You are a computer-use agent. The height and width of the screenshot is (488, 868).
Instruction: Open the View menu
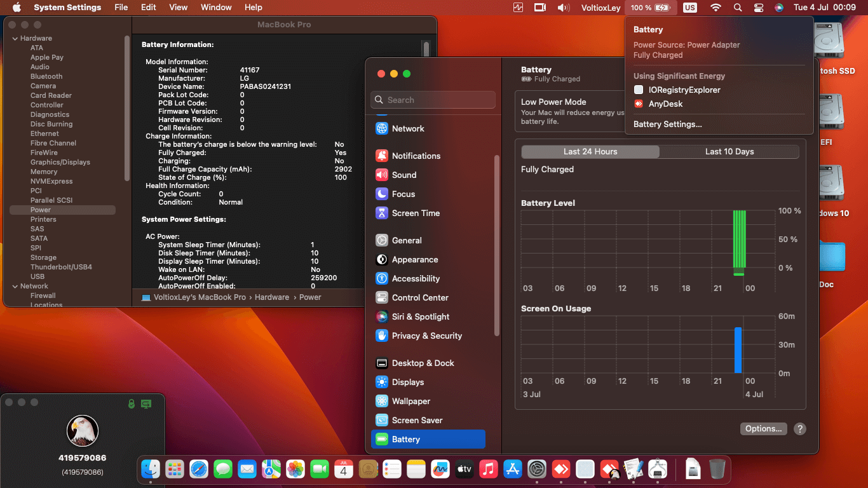click(179, 8)
